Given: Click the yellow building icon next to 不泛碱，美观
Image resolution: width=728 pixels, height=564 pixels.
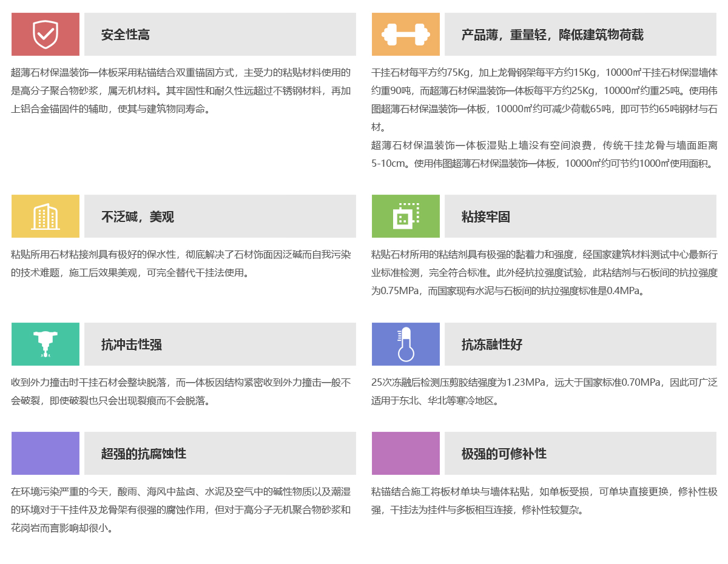Looking at the screenshot, I should (45, 217).
